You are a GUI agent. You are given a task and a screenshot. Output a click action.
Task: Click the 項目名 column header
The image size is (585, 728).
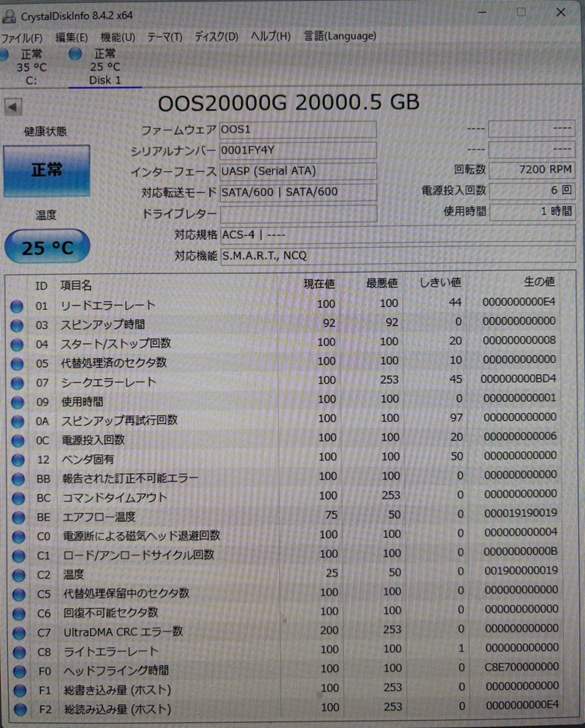pyautogui.click(x=76, y=286)
